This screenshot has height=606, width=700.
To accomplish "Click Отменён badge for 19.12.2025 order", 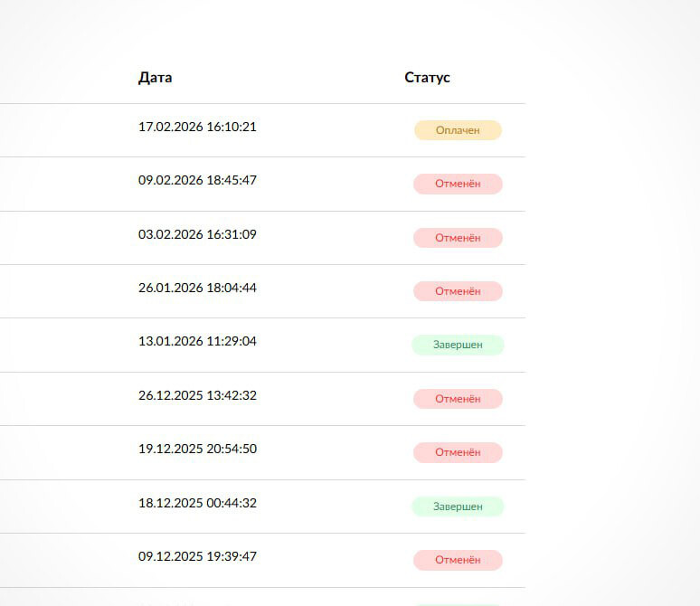I will [458, 452].
